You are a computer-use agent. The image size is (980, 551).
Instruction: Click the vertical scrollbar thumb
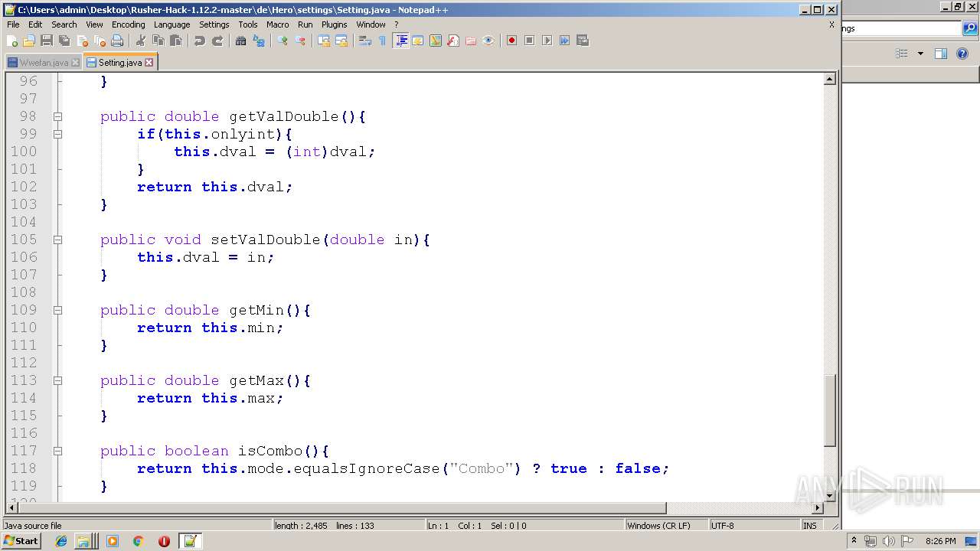click(x=830, y=410)
